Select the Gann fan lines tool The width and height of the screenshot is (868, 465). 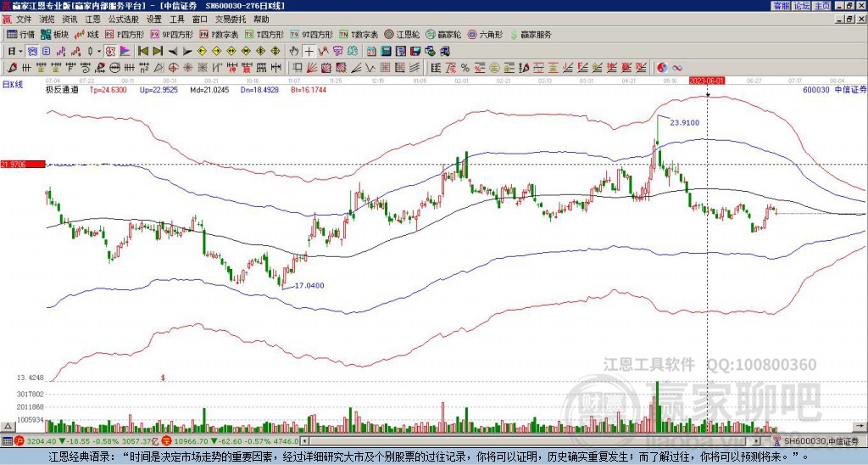point(312,68)
